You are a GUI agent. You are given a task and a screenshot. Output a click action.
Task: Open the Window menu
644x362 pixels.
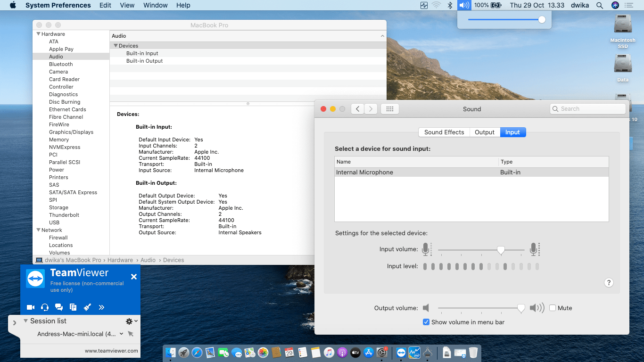coord(156,5)
